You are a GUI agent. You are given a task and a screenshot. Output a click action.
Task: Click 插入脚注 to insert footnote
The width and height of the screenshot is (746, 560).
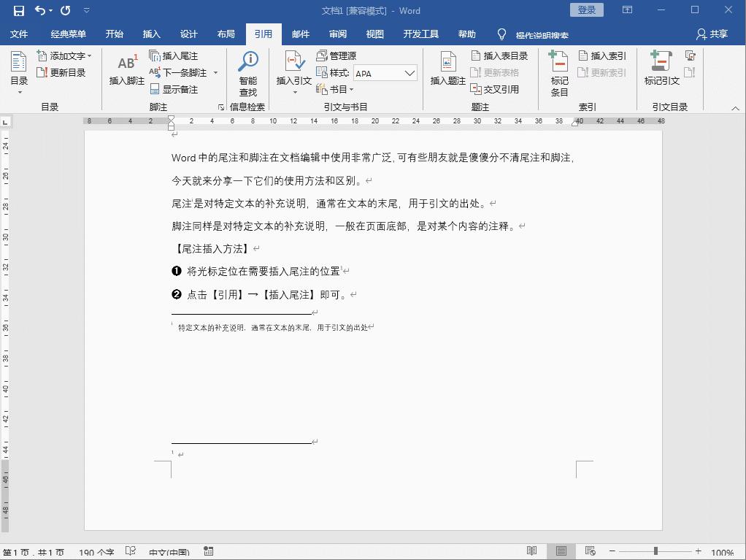click(x=127, y=69)
